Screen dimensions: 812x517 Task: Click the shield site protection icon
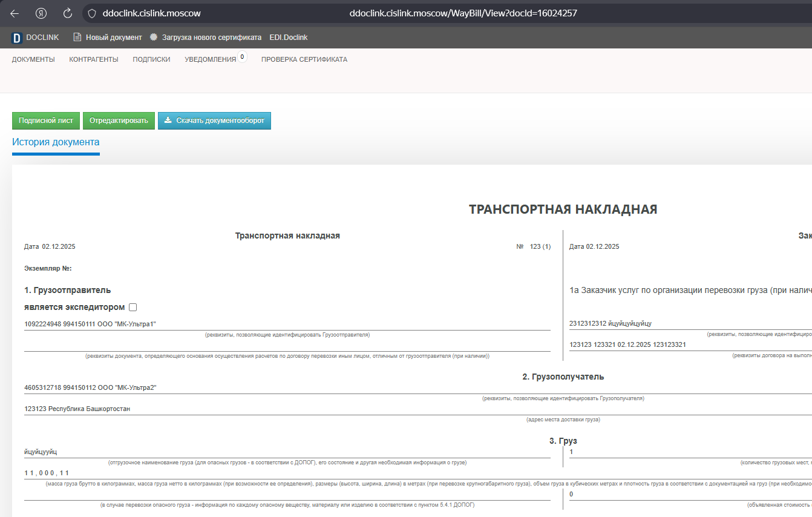pyautogui.click(x=92, y=13)
